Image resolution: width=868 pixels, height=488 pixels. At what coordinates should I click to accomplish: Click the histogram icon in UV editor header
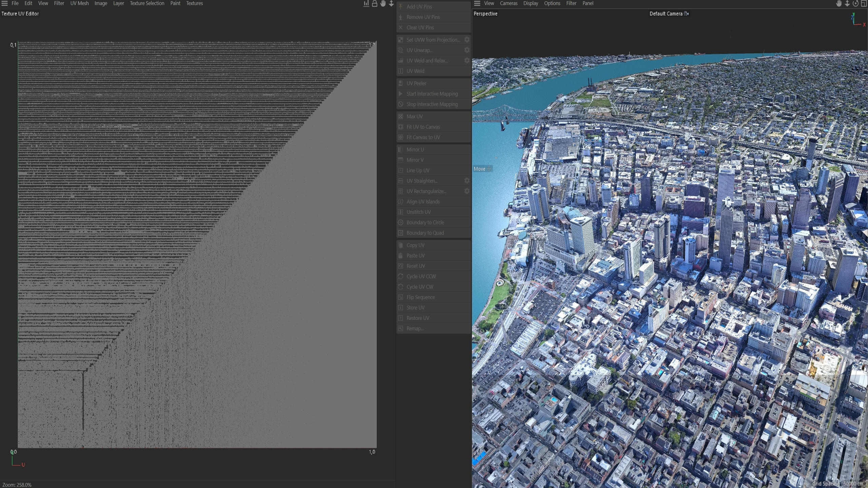tap(366, 3)
